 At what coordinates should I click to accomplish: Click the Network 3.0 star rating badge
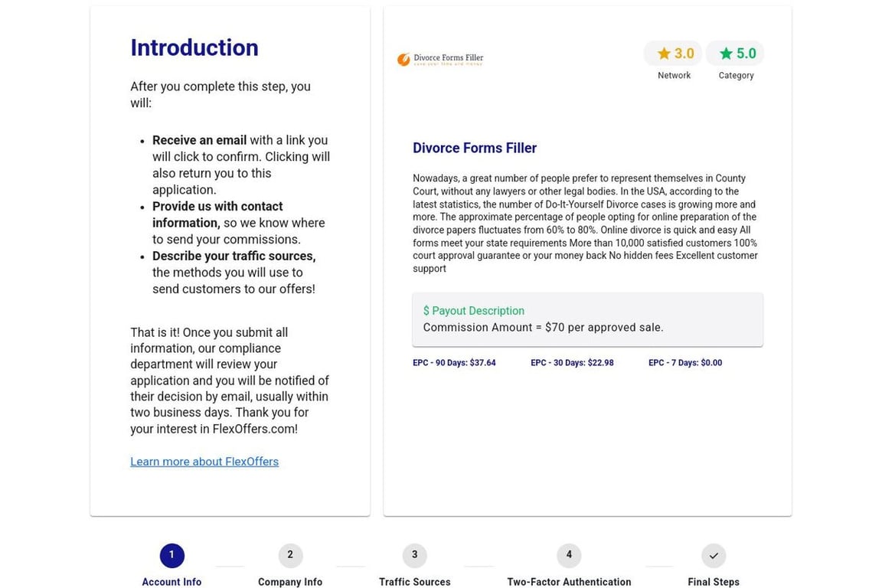pos(673,54)
